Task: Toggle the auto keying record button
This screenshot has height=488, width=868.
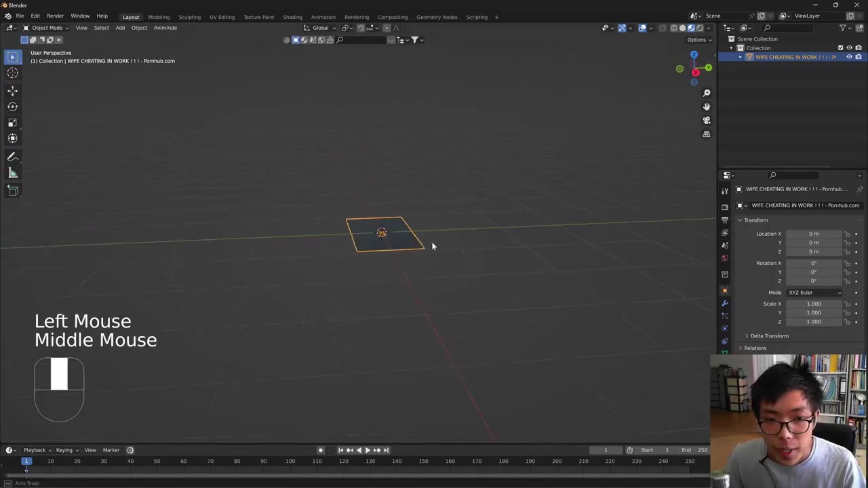Action: 321,450
